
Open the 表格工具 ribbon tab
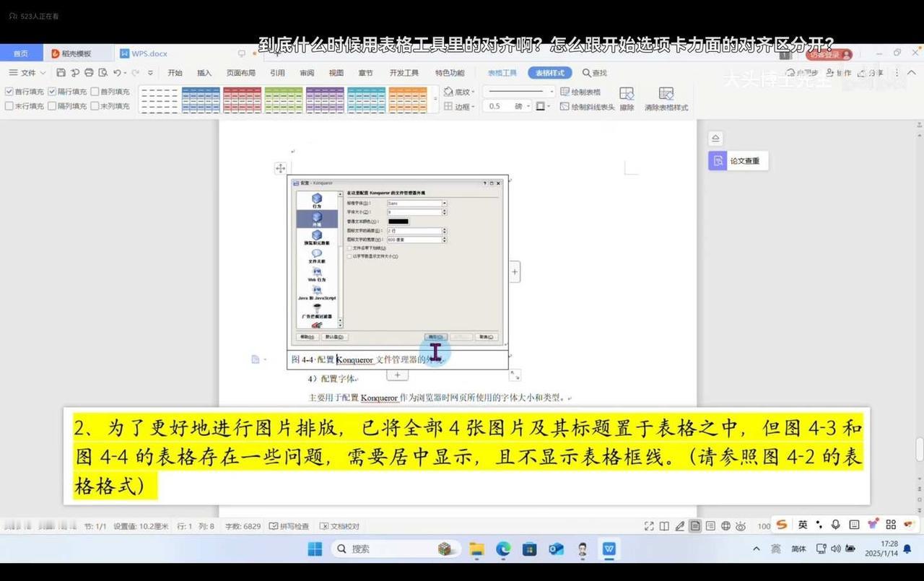[502, 73]
